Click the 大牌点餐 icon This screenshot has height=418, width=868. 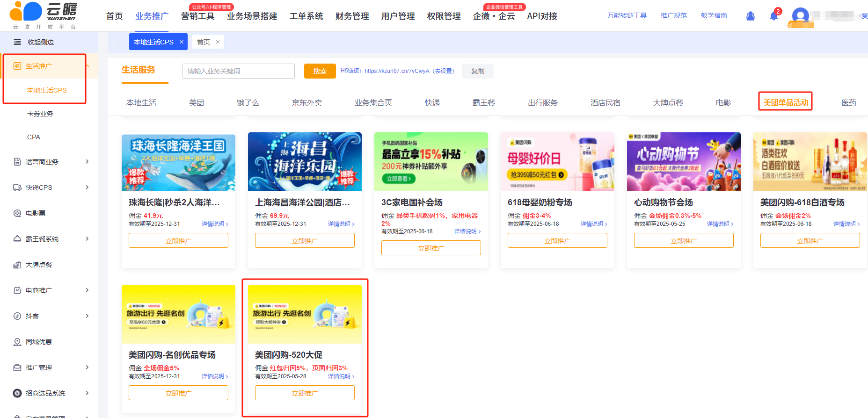(x=17, y=265)
